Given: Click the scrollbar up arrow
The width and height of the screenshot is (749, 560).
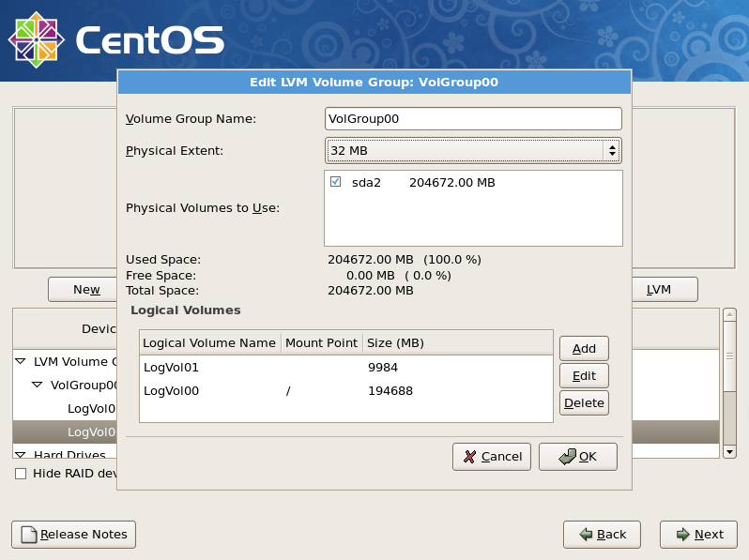Looking at the screenshot, I should pos(729,314).
